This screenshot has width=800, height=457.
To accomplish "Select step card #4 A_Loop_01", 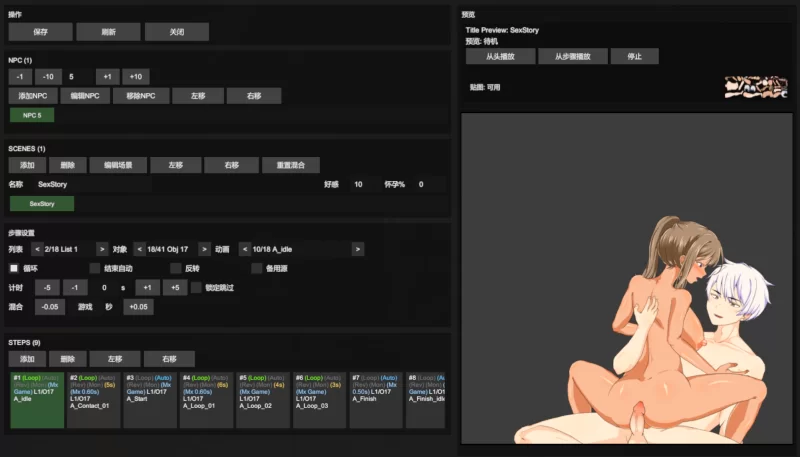I will [207, 400].
